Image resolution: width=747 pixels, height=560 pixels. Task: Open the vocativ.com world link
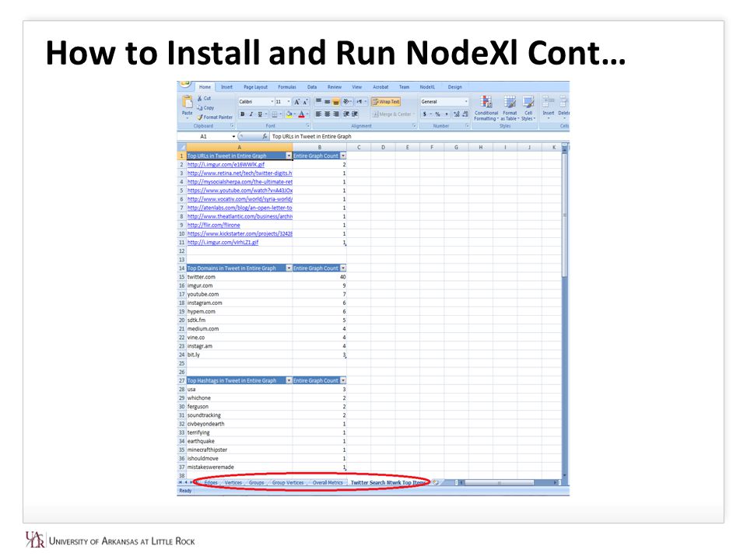click(x=240, y=199)
